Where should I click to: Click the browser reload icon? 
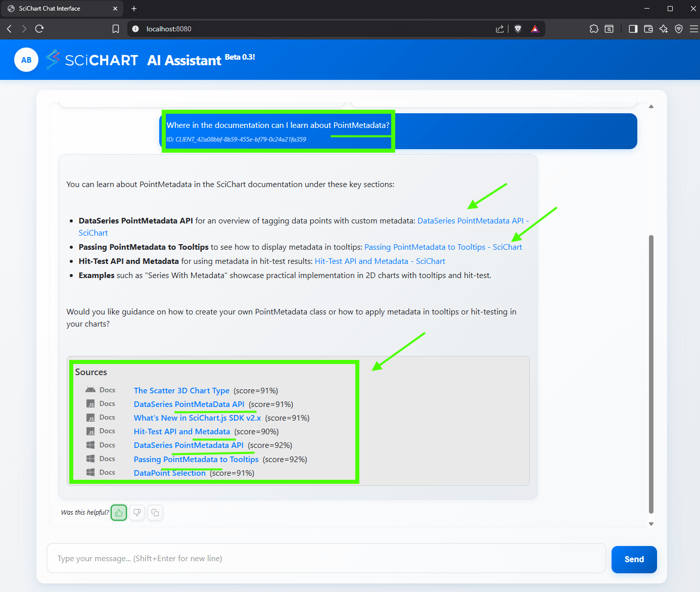tap(39, 29)
